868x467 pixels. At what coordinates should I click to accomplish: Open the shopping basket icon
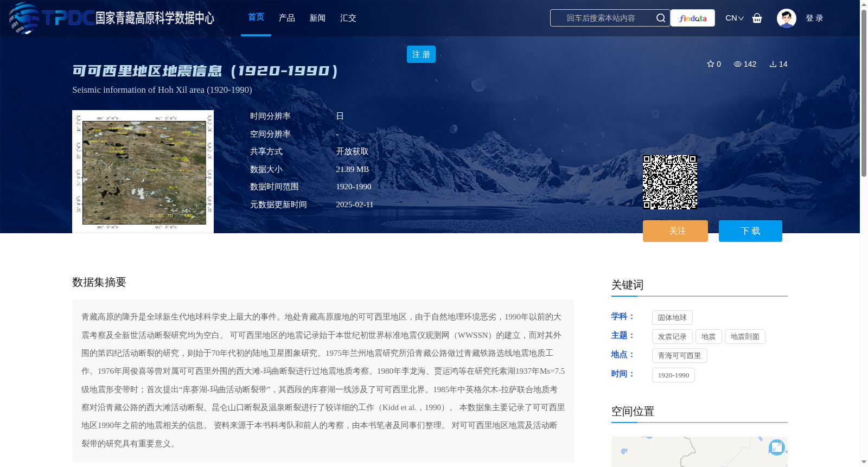(x=757, y=18)
